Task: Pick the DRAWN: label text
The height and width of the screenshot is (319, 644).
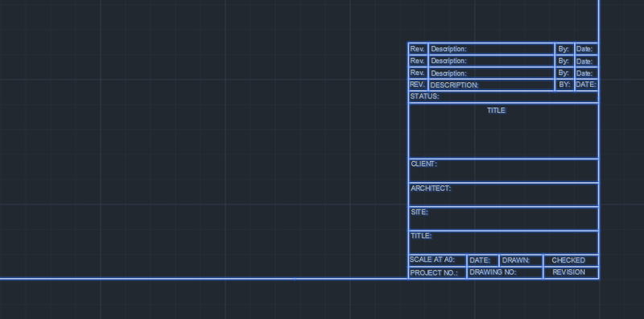Action: (x=516, y=260)
